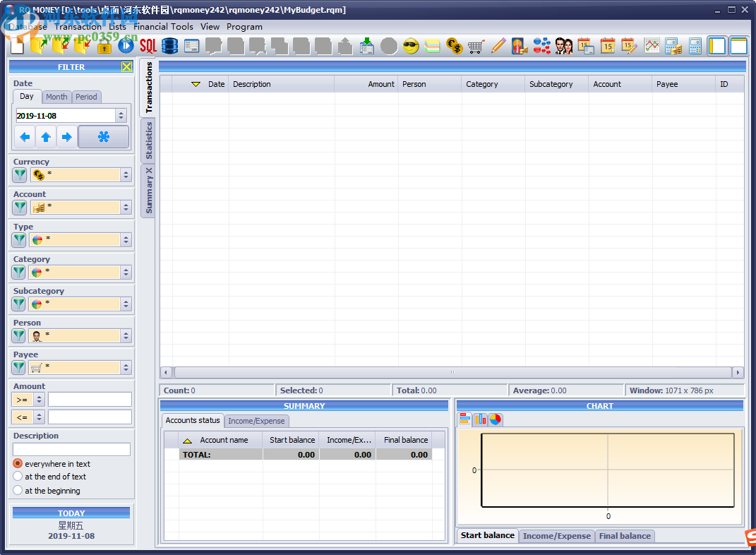Click the asterisk reset date button
Image resolution: width=756 pixels, height=555 pixels.
[103, 137]
